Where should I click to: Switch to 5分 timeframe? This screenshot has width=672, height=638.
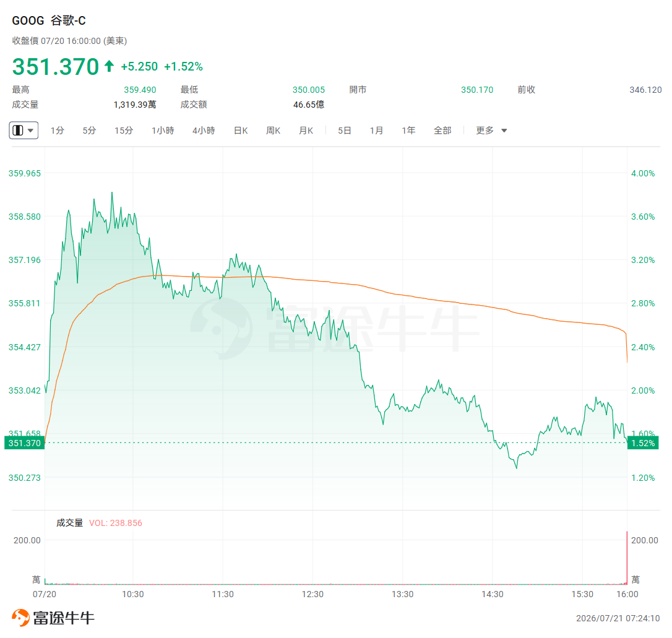[89, 130]
